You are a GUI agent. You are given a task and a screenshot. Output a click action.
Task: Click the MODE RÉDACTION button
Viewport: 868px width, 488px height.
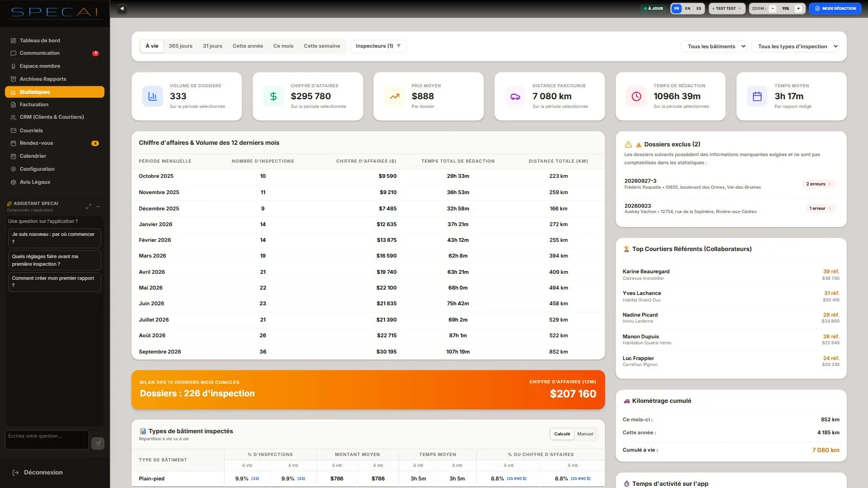(x=835, y=9)
